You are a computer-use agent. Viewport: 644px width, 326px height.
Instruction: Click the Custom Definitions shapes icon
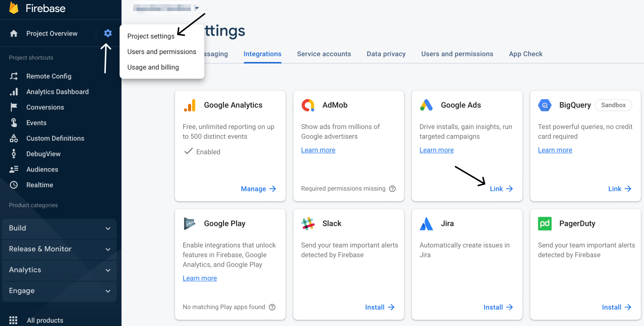pyautogui.click(x=14, y=138)
